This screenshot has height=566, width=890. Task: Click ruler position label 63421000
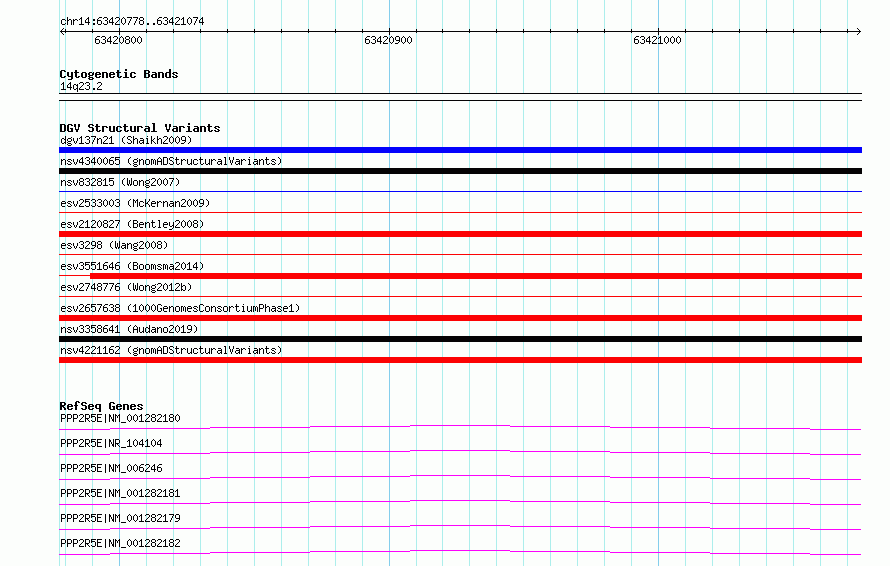click(x=657, y=40)
